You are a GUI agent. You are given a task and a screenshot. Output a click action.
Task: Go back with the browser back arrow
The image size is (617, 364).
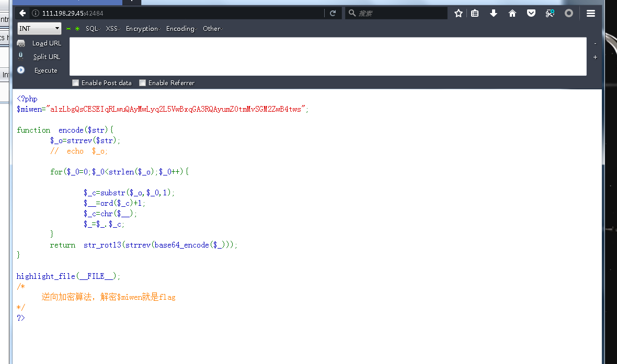pos(22,13)
